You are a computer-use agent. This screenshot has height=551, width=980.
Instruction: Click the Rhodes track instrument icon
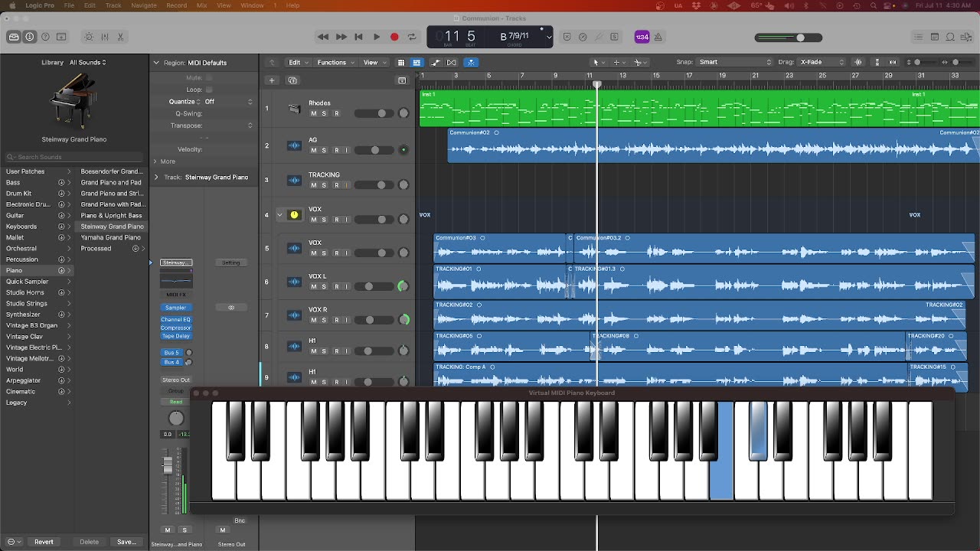pos(294,108)
